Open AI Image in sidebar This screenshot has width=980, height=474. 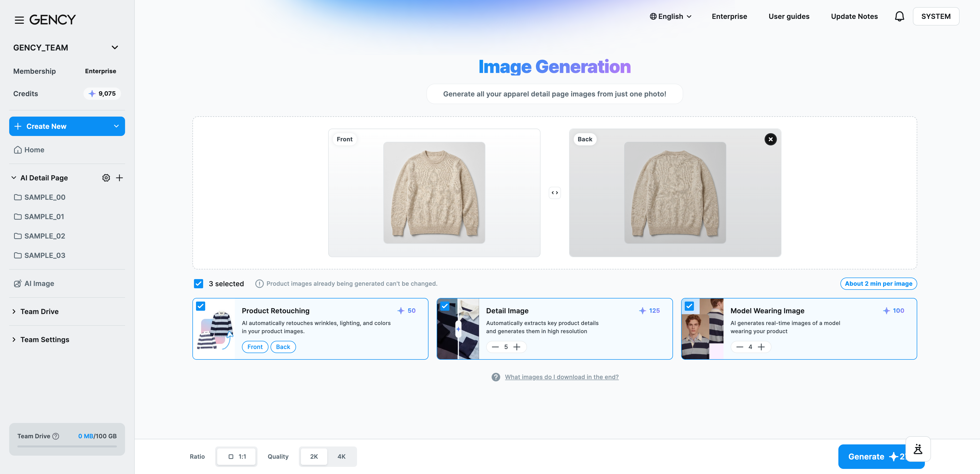pos(34,284)
